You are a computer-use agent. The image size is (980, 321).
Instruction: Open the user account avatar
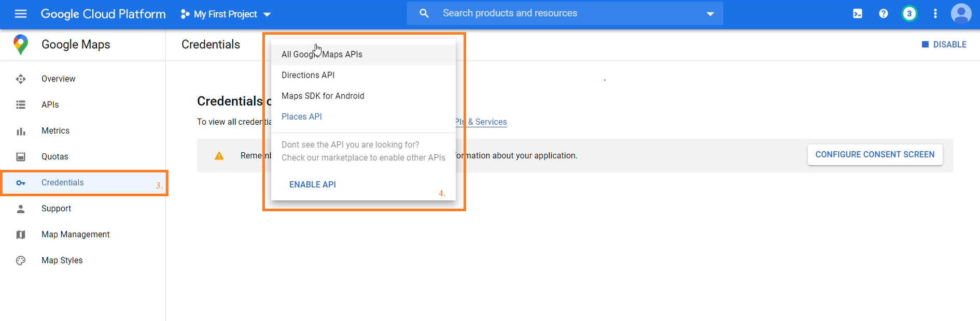961,14
